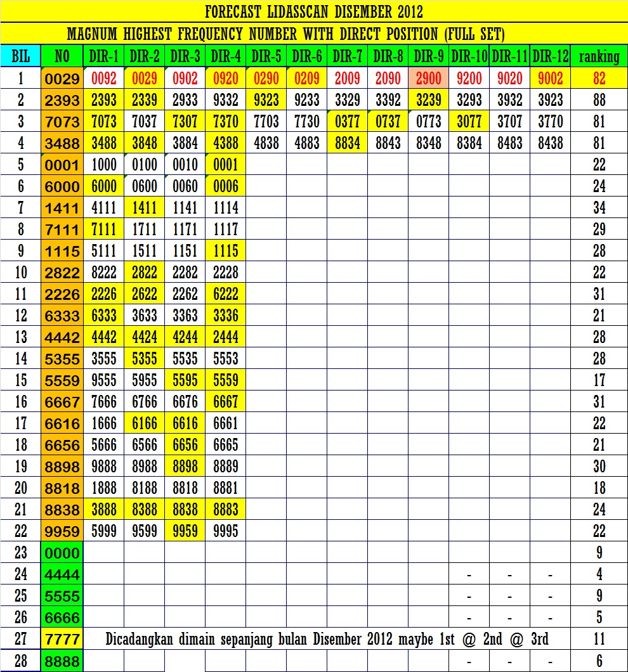Click cell 9888 in row 19
The image size is (628, 672).
(x=104, y=467)
